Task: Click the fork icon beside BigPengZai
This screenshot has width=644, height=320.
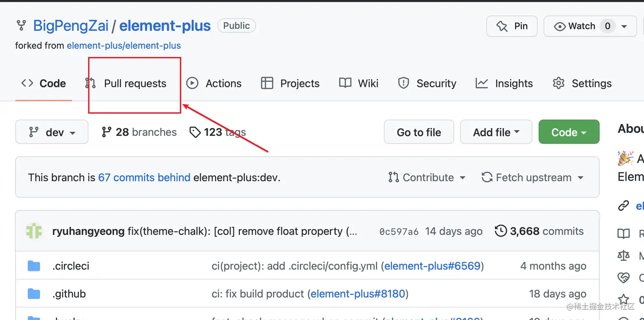Action: coord(21,26)
